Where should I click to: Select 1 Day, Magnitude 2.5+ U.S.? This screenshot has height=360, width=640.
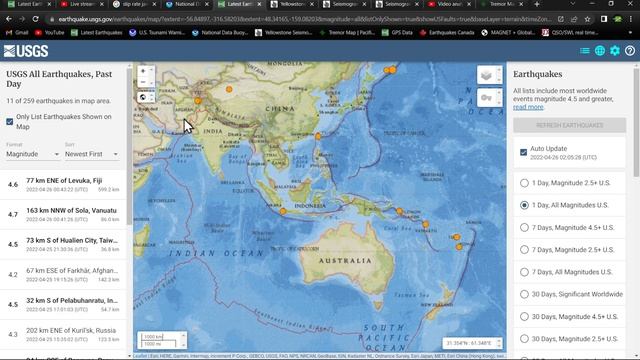point(524,183)
